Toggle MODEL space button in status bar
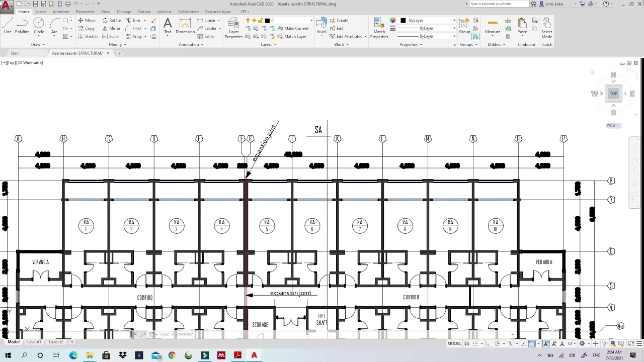644x362 pixels. coord(454,343)
